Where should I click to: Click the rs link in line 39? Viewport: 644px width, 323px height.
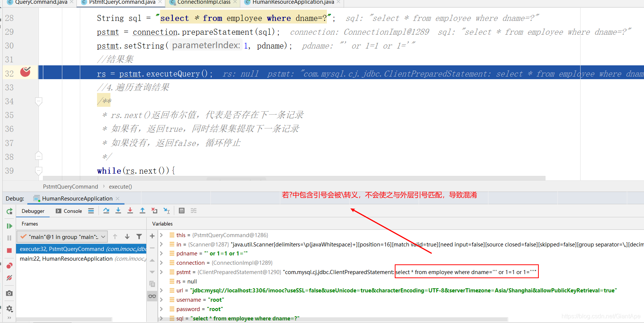(x=130, y=171)
